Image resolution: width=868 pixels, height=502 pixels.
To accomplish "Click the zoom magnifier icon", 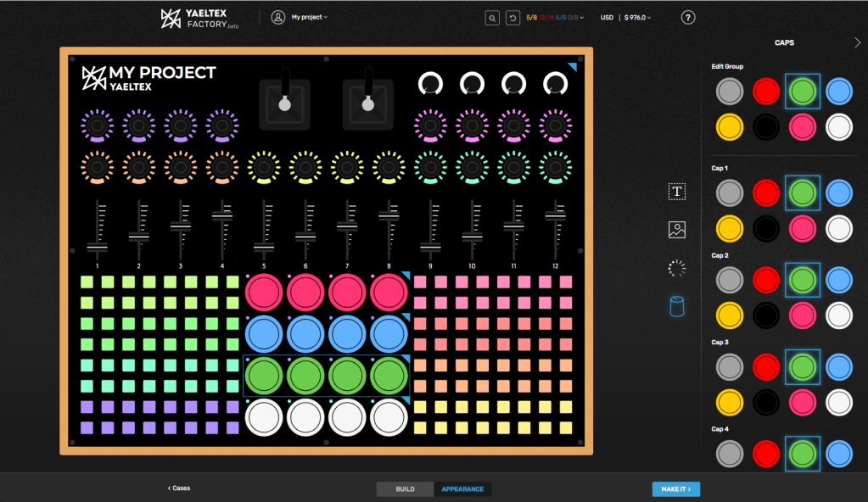I will coord(492,18).
